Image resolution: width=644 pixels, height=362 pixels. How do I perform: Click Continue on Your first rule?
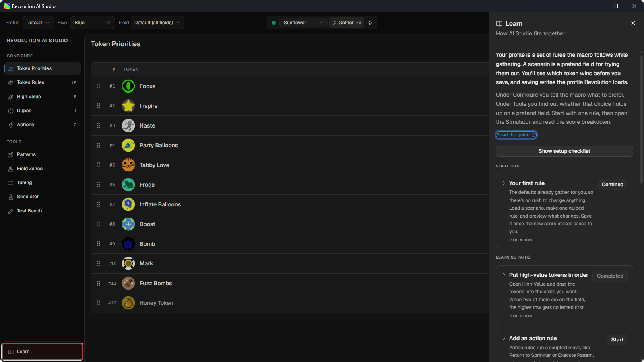pos(612,185)
